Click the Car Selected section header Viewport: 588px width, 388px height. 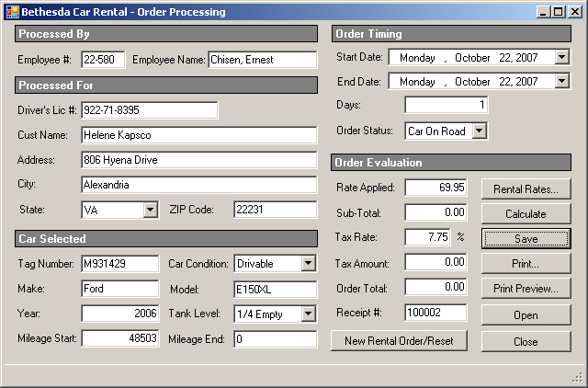pos(166,239)
